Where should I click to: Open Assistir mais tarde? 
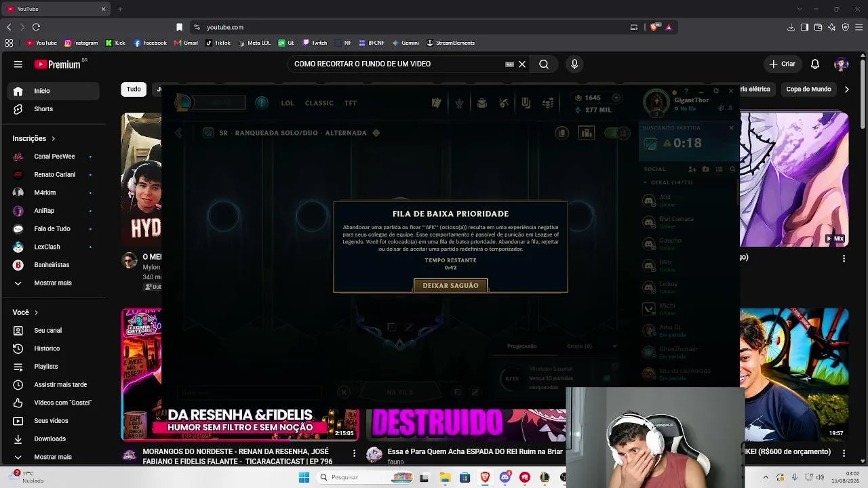(x=54, y=384)
